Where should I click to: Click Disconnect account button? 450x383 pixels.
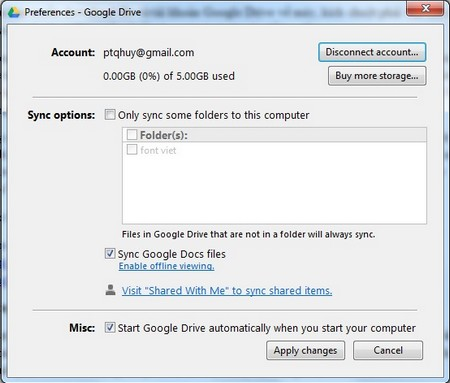pyautogui.click(x=372, y=52)
